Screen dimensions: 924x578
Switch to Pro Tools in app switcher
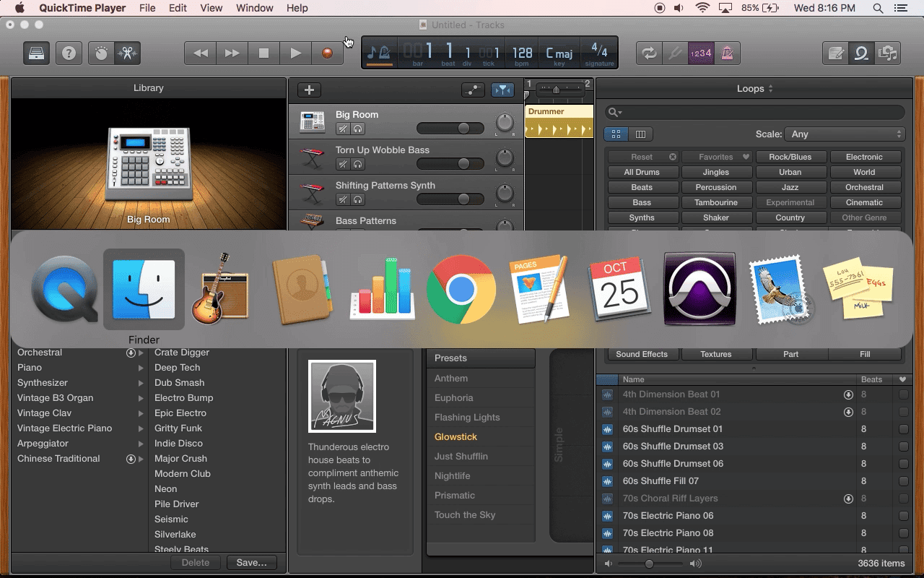point(699,289)
